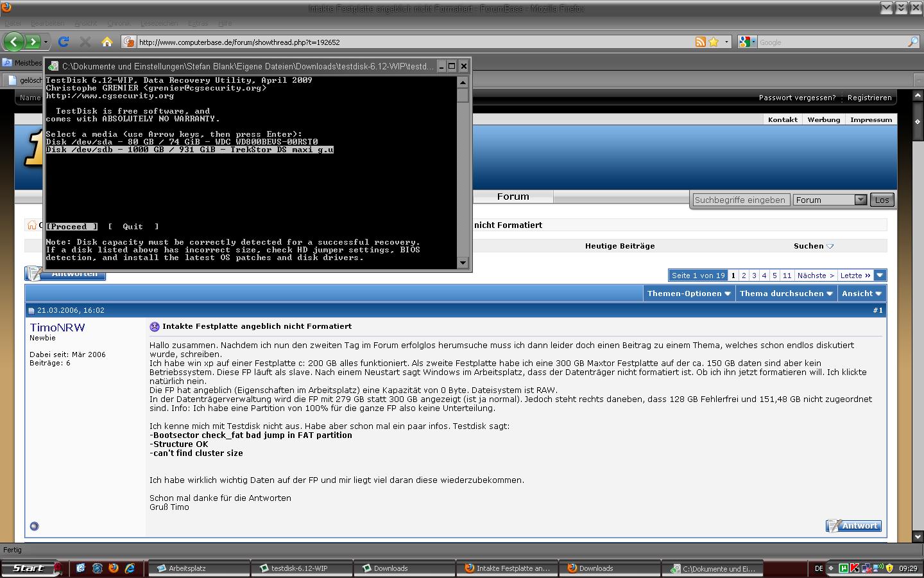Image resolution: width=924 pixels, height=578 pixels.
Task: Expand the Thema durchsuchen menu
Action: 786,293
